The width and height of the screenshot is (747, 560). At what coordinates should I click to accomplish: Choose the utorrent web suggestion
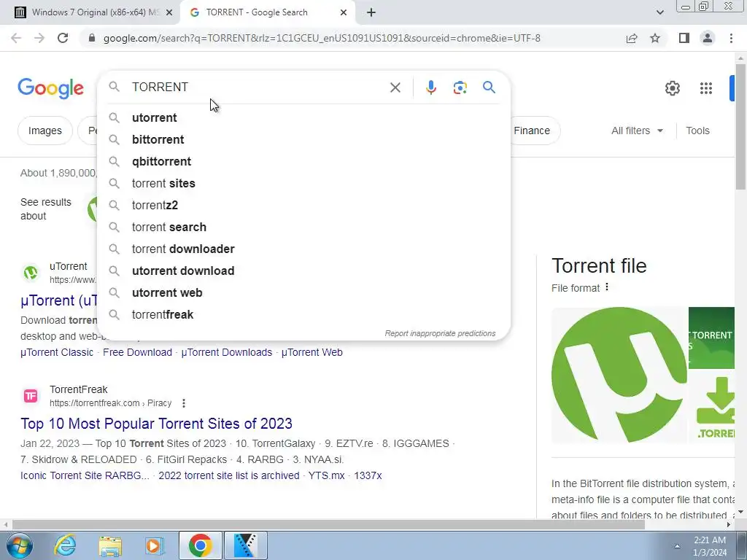[x=303, y=293]
